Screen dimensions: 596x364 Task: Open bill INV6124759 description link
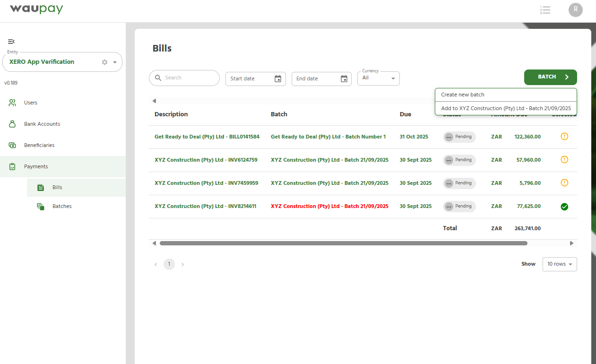pos(206,160)
